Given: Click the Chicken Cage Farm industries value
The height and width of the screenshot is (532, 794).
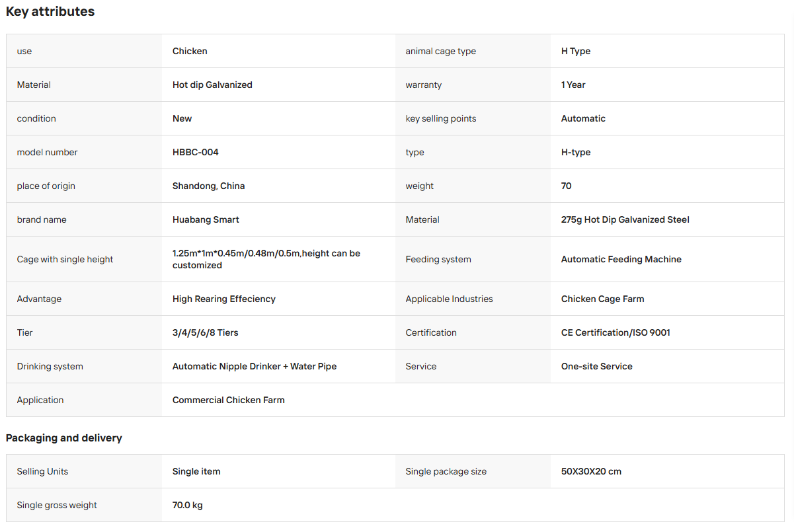Looking at the screenshot, I should point(603,299).
